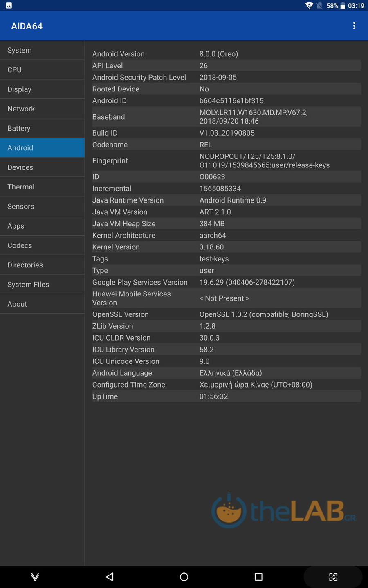Screen dimensions: 368x588
Task: Show Battery information
Action: pyautogui.click(x=42, y=128)
